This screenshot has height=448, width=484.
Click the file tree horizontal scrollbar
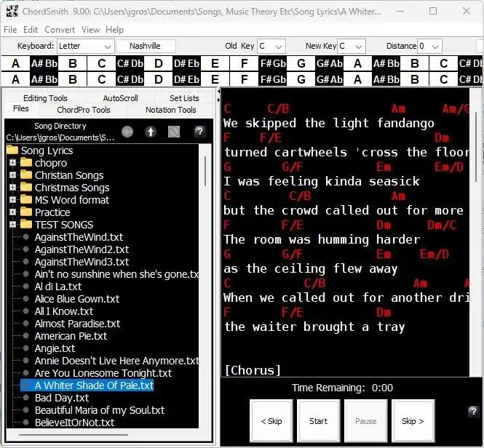(74, 435)
